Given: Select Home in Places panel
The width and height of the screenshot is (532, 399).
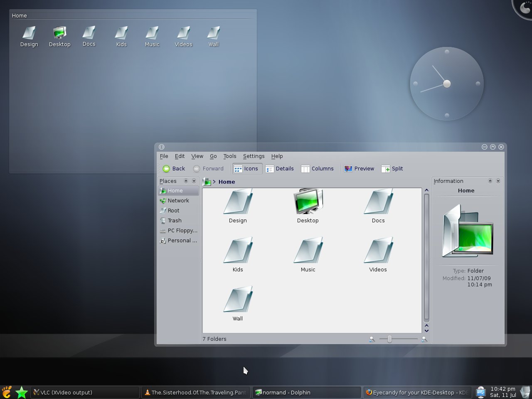Looking at the screenshot, I should pyautogui.click(x=179, y=191).
